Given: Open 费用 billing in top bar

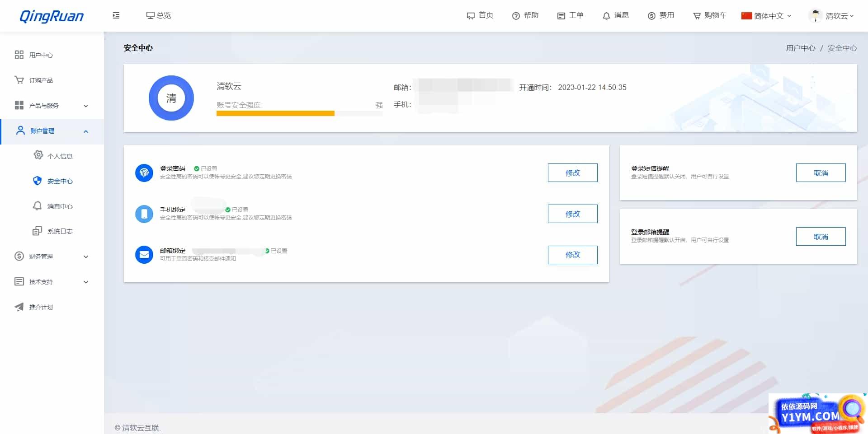Looking at the screenshot, I should click(661, 15).
